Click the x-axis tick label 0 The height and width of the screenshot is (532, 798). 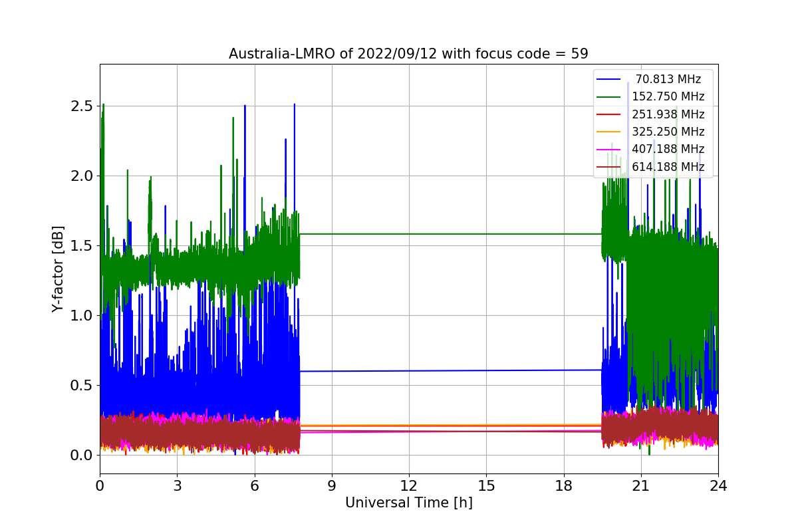(x=100, y=485)
